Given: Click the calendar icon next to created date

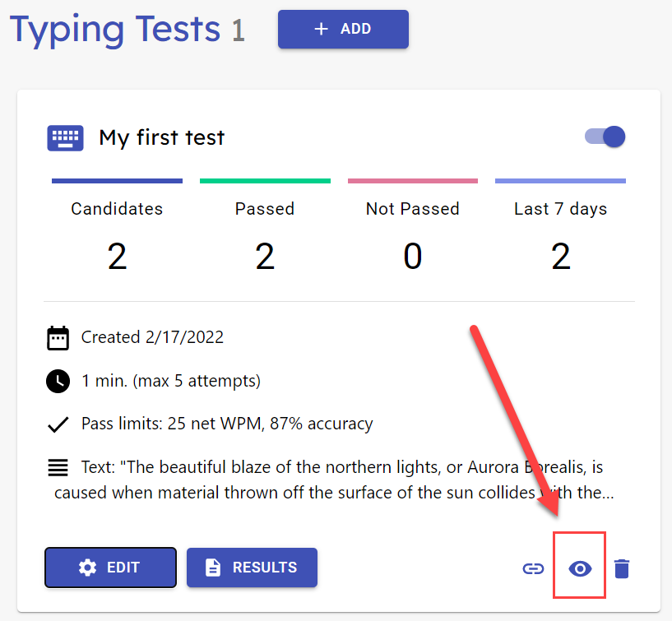Looking at the screenshot, I should tap(58, 337).
